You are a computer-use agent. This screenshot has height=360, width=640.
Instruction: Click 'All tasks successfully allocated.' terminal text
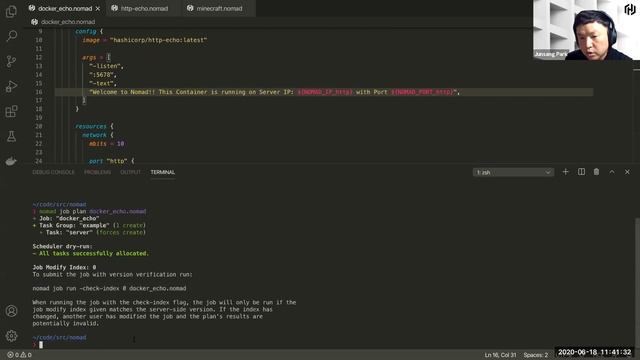tap(94, 253)
